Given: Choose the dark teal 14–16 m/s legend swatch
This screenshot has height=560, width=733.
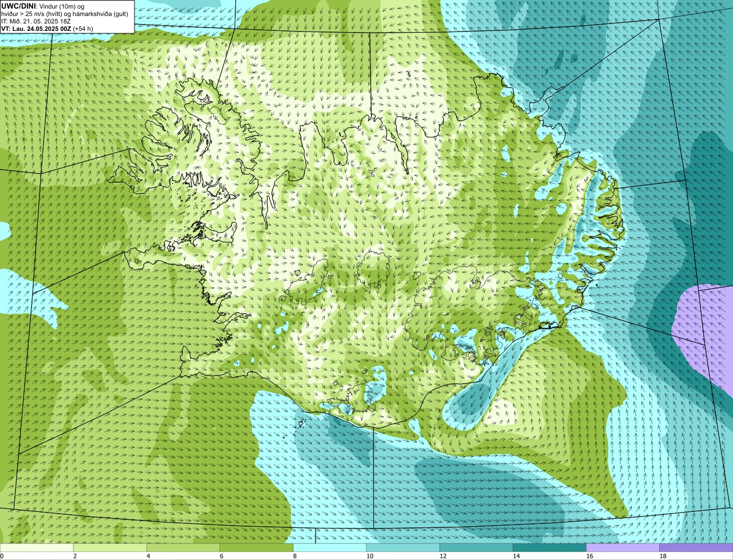Looking at the screenshot, I should click(550, 548).
